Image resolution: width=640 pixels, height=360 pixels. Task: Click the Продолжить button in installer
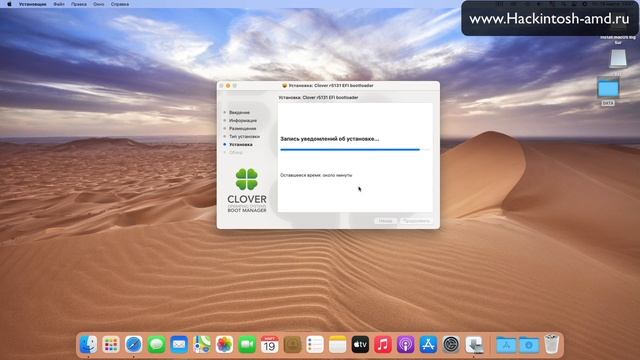point(416,221)
